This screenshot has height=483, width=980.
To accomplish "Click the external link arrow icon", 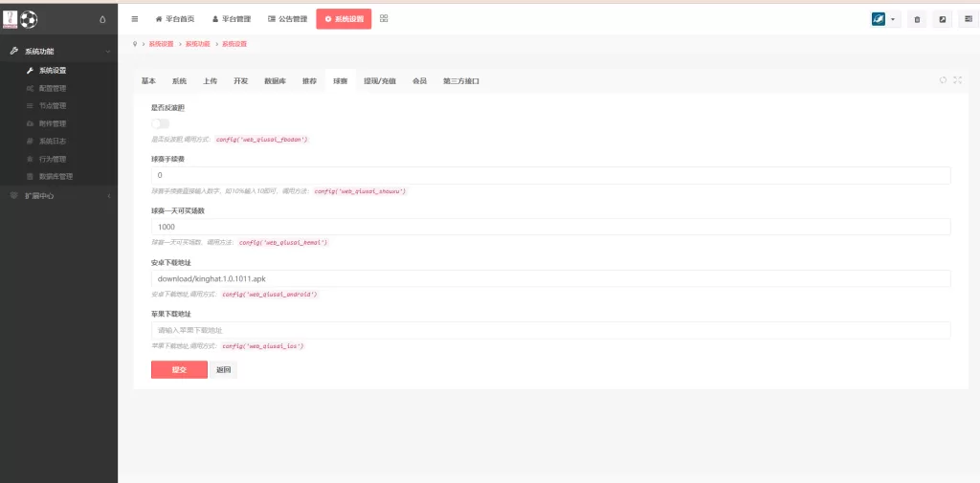I will [942, 19].
